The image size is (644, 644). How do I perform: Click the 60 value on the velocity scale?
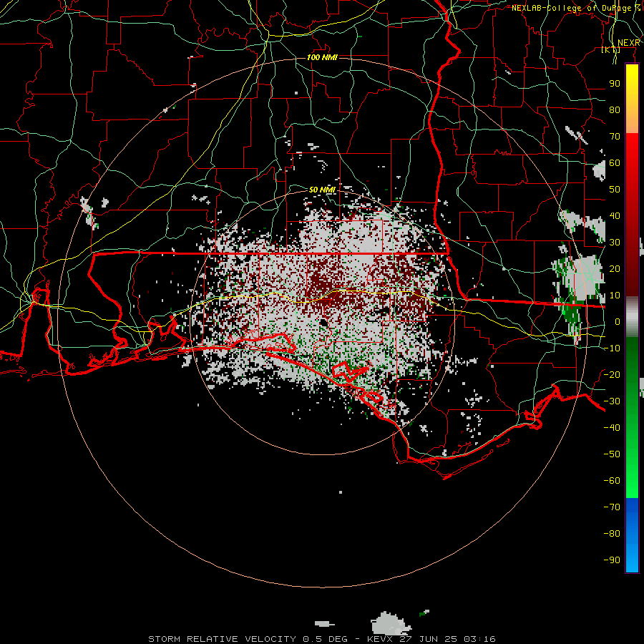[615, 162]
